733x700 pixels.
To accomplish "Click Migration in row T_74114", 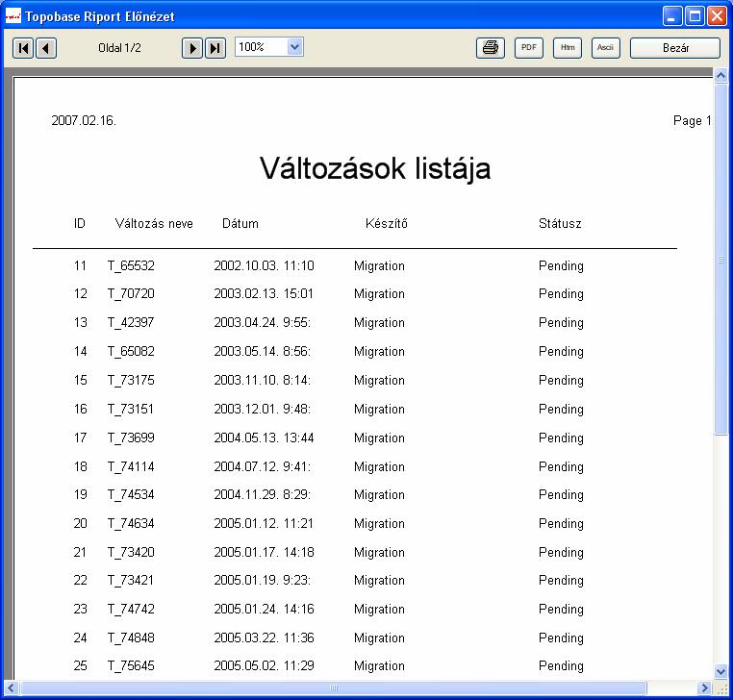I will click(x=379, y=466).
